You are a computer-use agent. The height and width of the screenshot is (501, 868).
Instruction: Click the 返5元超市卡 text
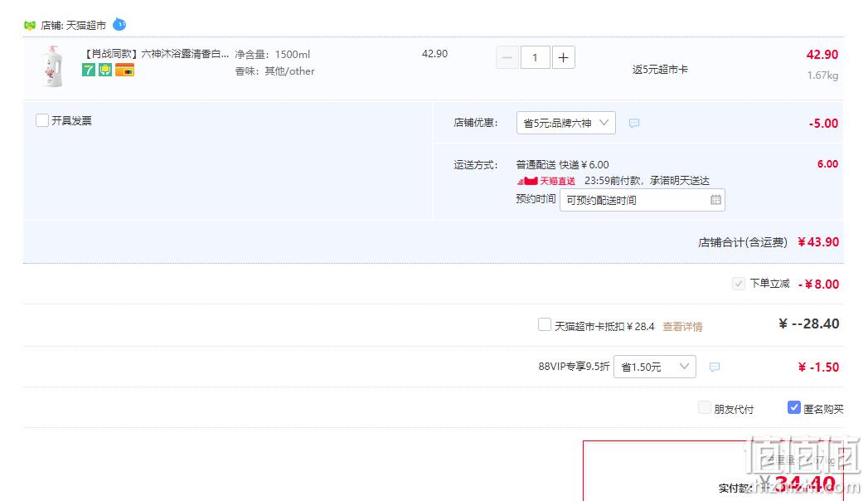(660, 69)
